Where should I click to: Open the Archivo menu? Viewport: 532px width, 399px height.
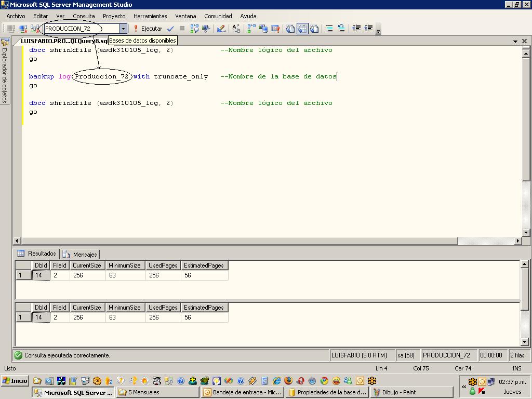(16, 16)
